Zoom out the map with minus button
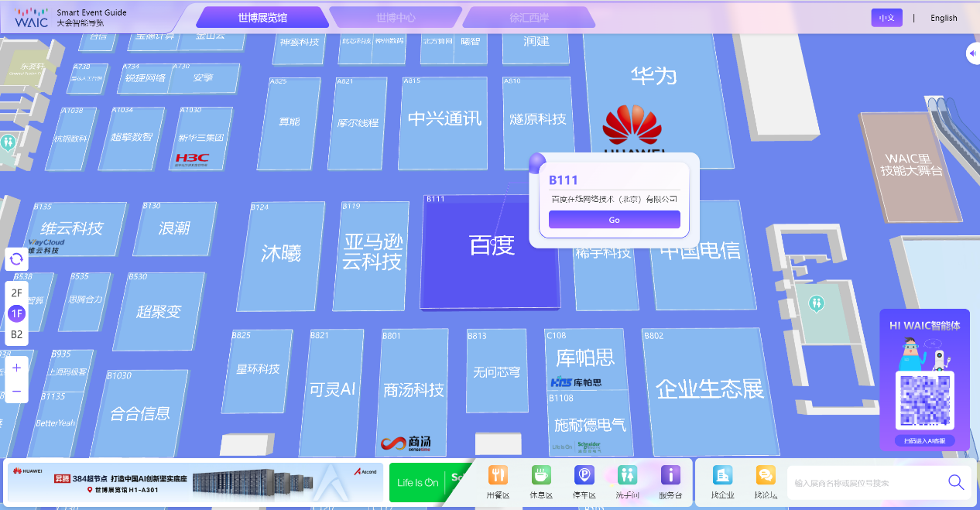 click(16, 392)
